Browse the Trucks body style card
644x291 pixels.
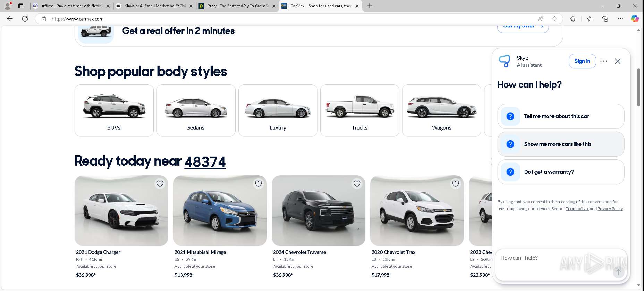360,110
